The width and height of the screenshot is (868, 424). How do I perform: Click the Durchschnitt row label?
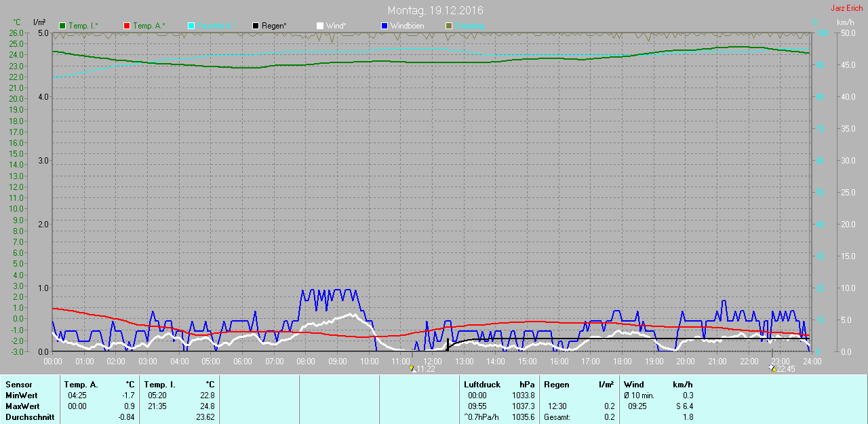[30, 417]
